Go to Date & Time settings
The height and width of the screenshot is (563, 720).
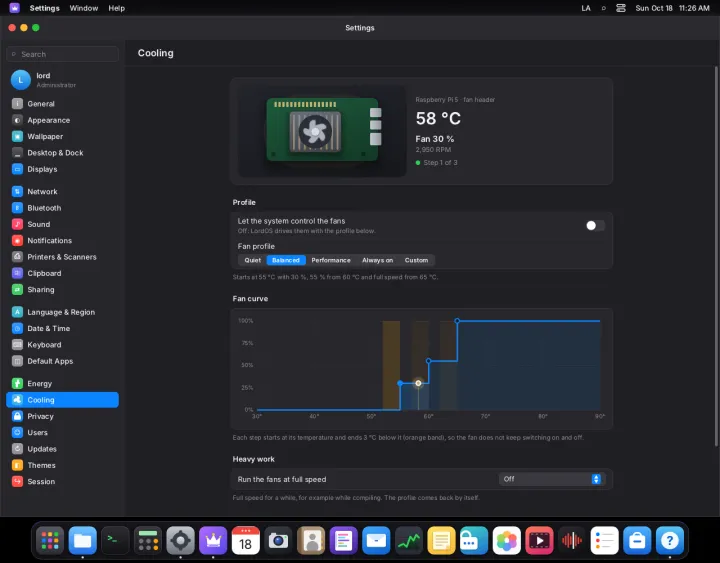62,328
